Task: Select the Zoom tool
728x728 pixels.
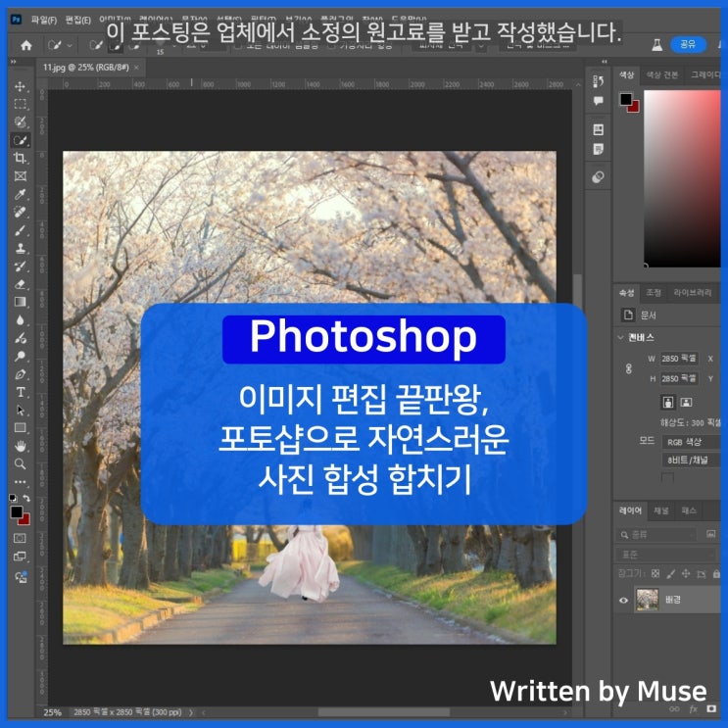Action: pyautogui.click(x=20, y=463)
